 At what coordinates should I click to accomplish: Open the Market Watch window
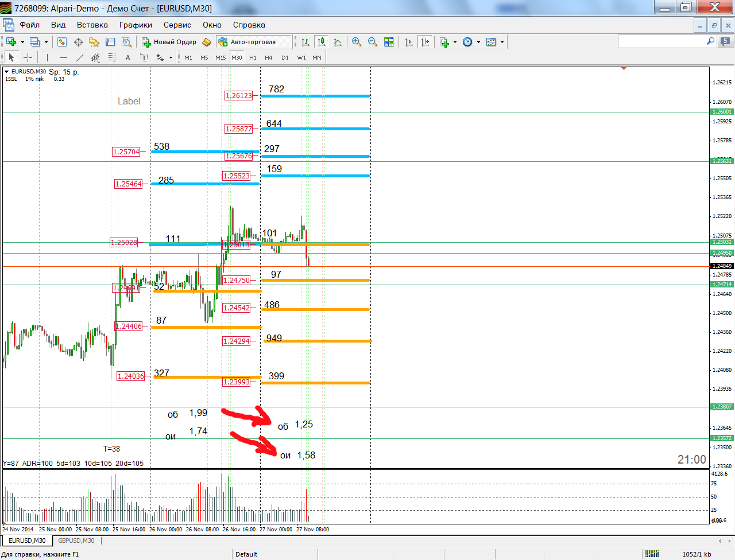62,42
